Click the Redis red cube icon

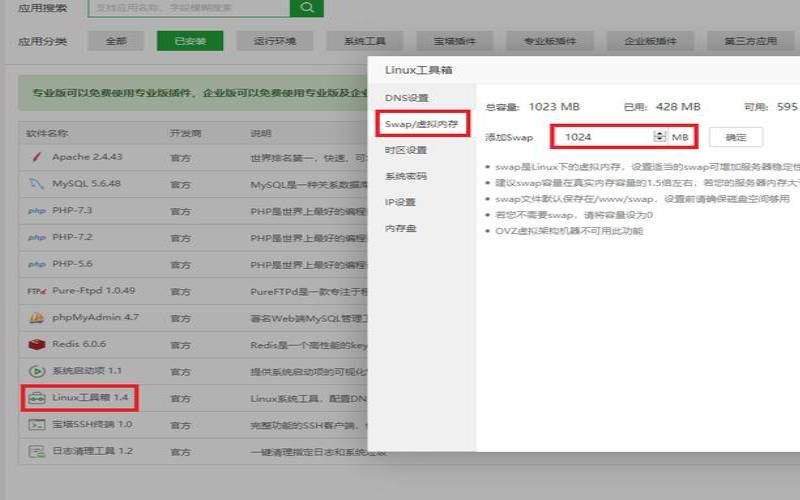click(x=36, y=344)
